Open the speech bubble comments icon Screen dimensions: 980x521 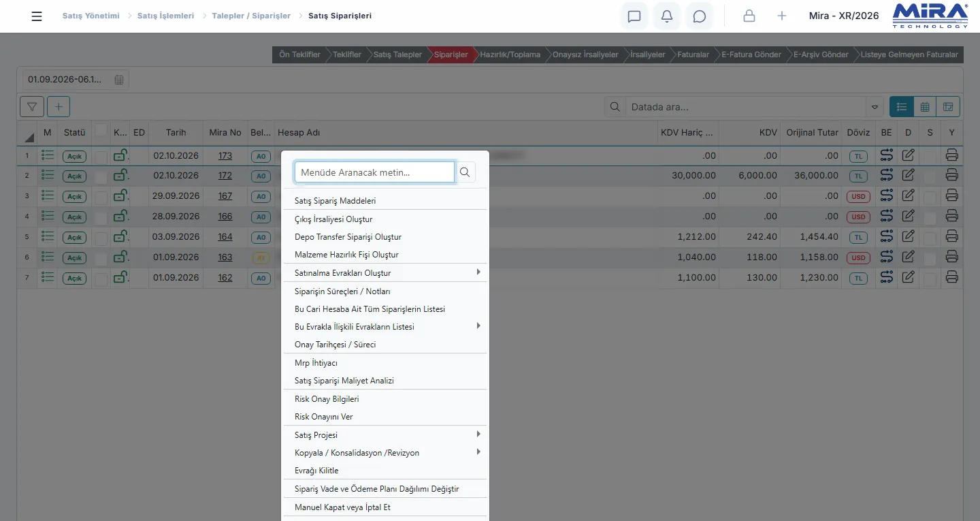[x=700, y=16]
